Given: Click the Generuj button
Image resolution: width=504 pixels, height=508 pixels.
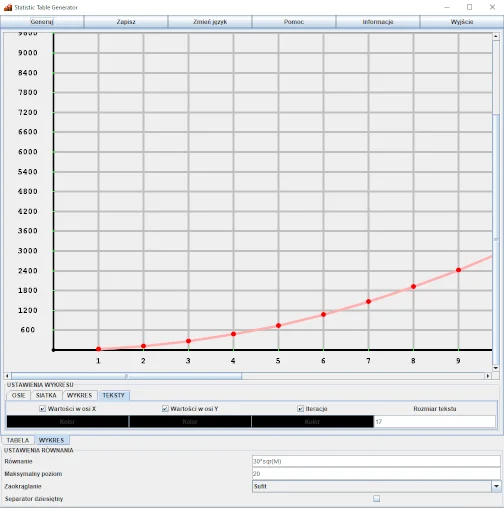Looking at the screenshot, I should pyautogui.click(x=42, y=22).
